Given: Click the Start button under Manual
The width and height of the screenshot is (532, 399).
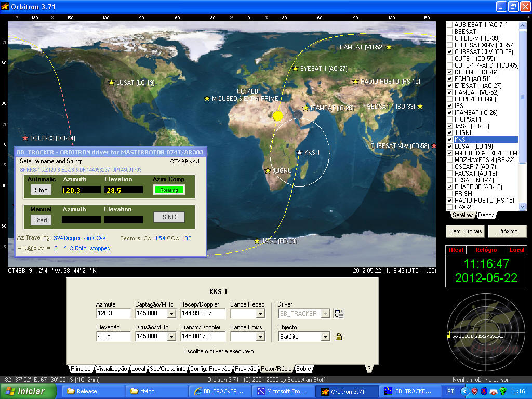Looking at the screenshot, I should 41,220.
